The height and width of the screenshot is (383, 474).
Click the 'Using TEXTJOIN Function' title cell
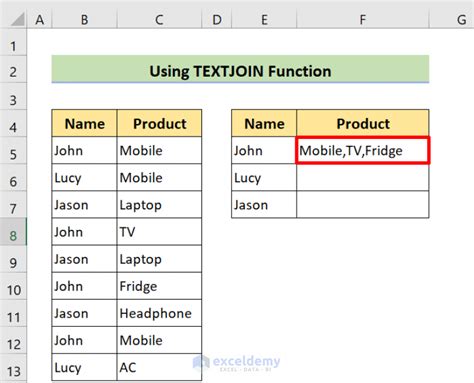(x=240, y=69)
